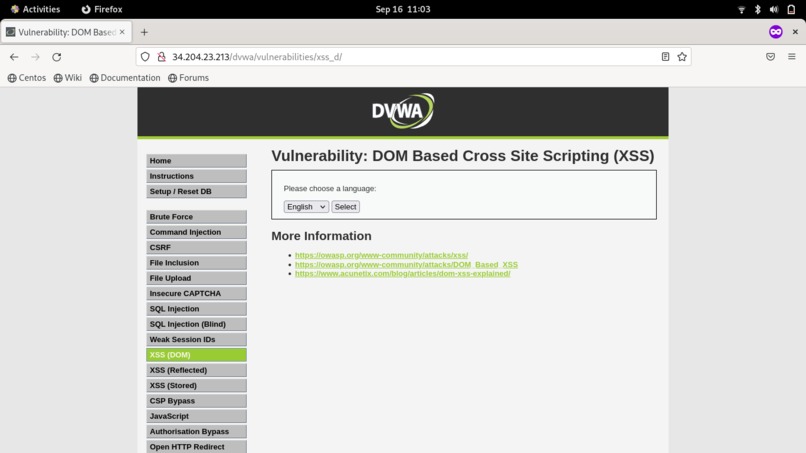This screenshot has height=453, width=806.
Task: Open the Wiki bookmark
Action: (x=68, y=78)
